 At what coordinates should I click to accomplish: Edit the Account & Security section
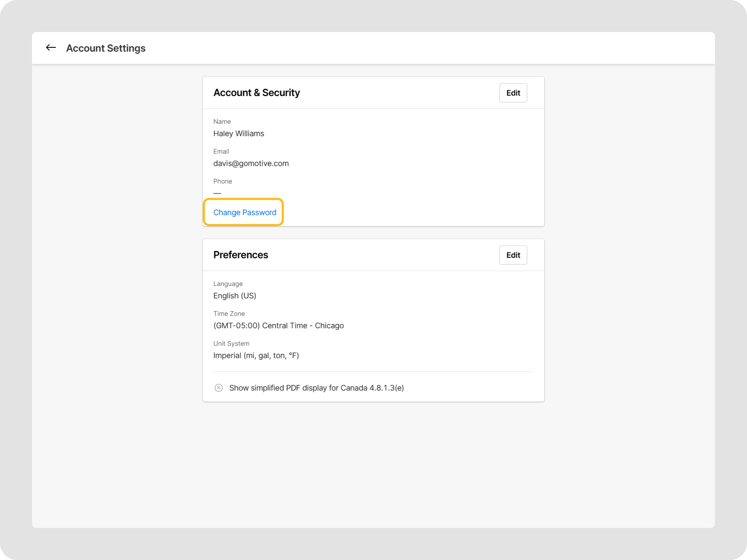pos(513,93)
